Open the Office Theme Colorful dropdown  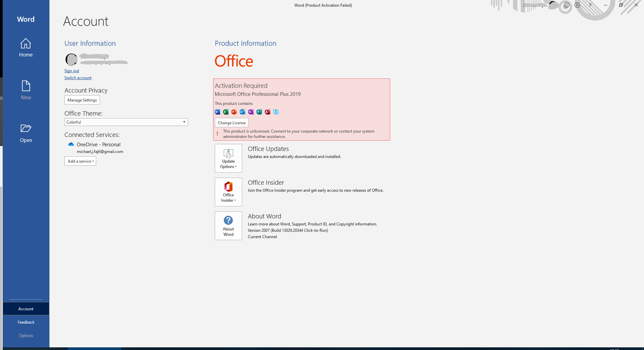(126, 122)
